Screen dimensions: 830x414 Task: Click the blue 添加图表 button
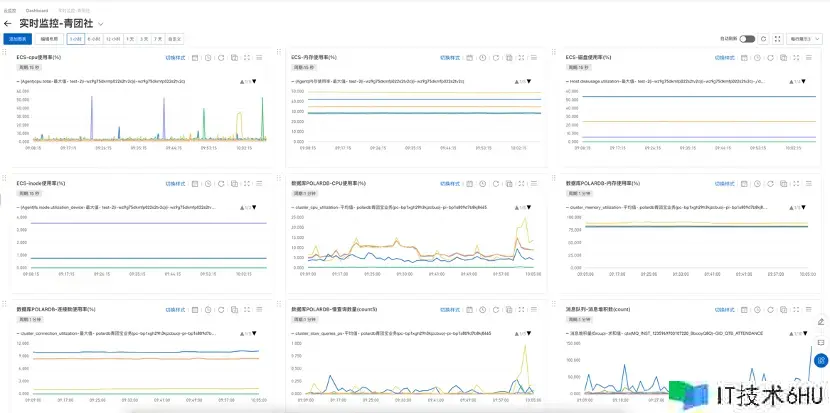[17, 38]
